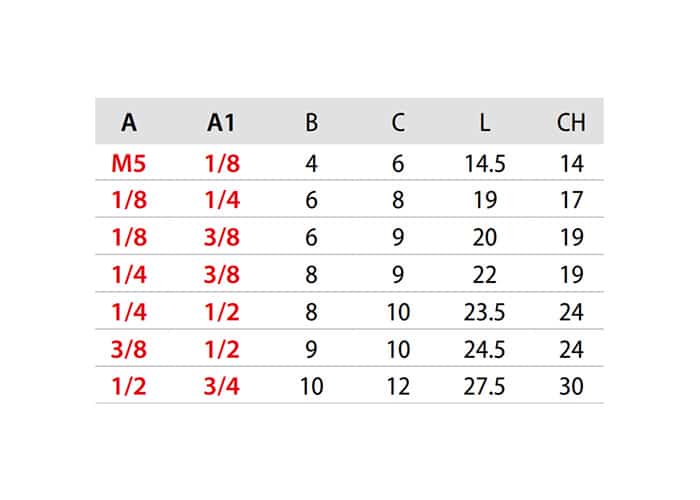This screenshot has width=700, height=500.
Task: Select the 23.5 length value
Action: [x=484, y=312]
